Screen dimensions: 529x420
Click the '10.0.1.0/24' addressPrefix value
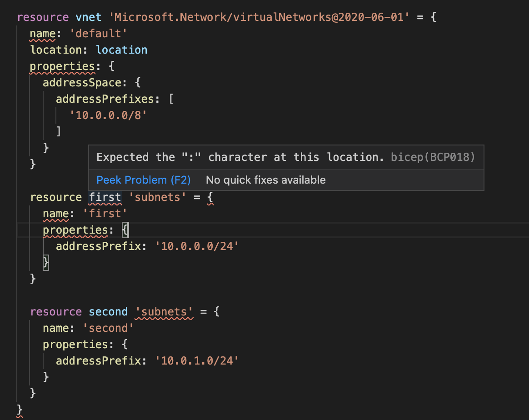pos(197,360)
